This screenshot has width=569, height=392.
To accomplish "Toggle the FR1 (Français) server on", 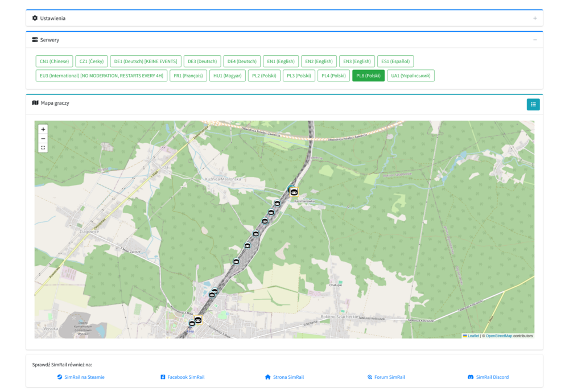I will [189, 75].
